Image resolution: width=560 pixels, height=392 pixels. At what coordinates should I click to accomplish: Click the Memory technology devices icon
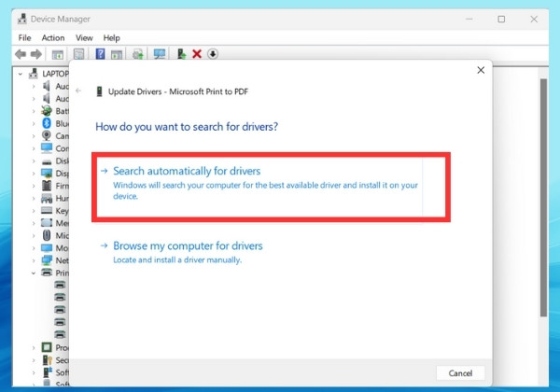(x=47, y=223)
